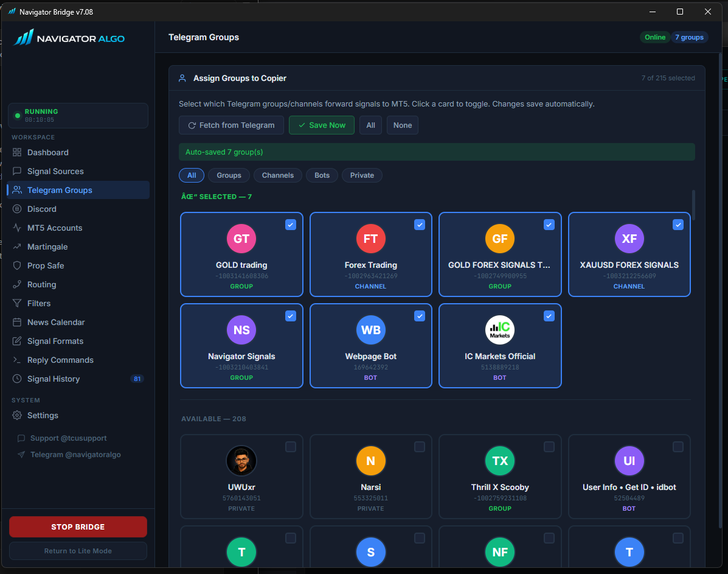The image size is (728, 574).
Task: Uncheck the Webpage Bot checkbox
Action: click(x=420, y=316)
